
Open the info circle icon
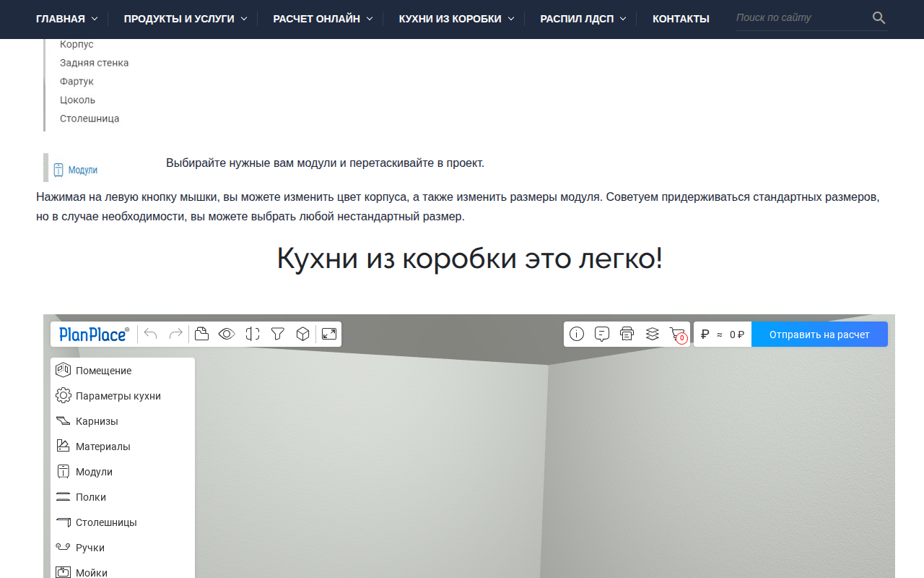coord(577,334)
